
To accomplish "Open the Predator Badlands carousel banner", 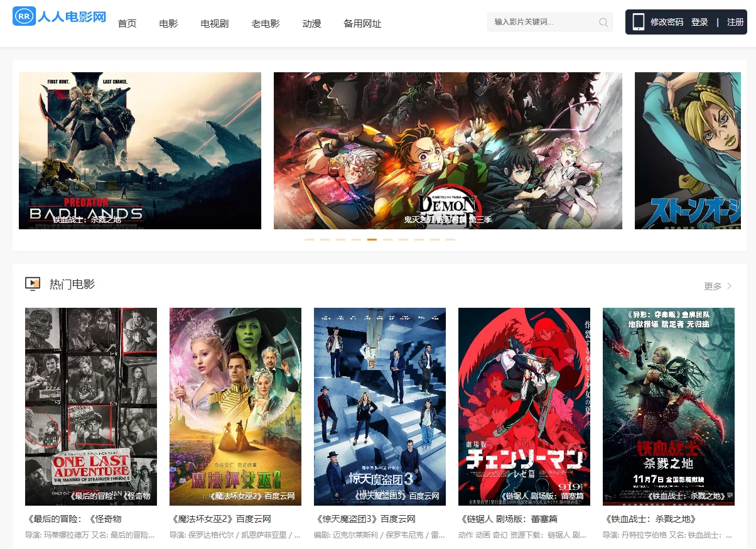I will (x=140, y=151).
